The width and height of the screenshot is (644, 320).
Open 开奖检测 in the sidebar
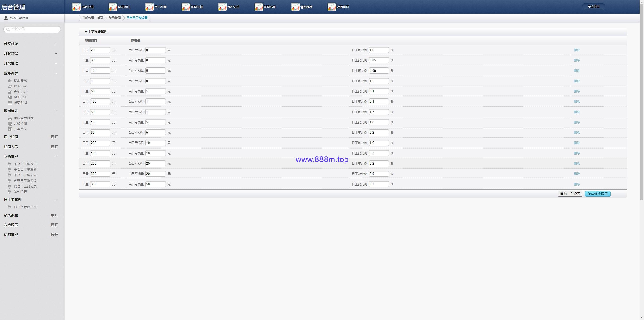[20, 124]
